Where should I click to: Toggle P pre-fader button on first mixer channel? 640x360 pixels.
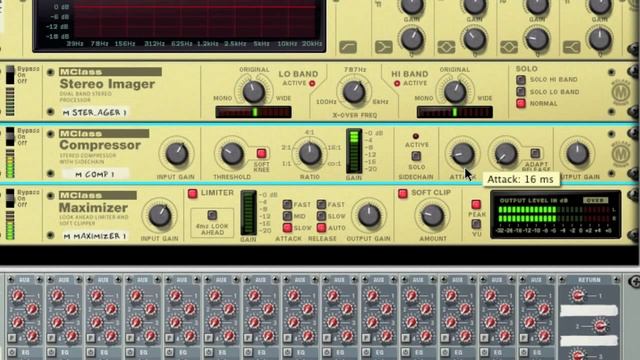11,338
